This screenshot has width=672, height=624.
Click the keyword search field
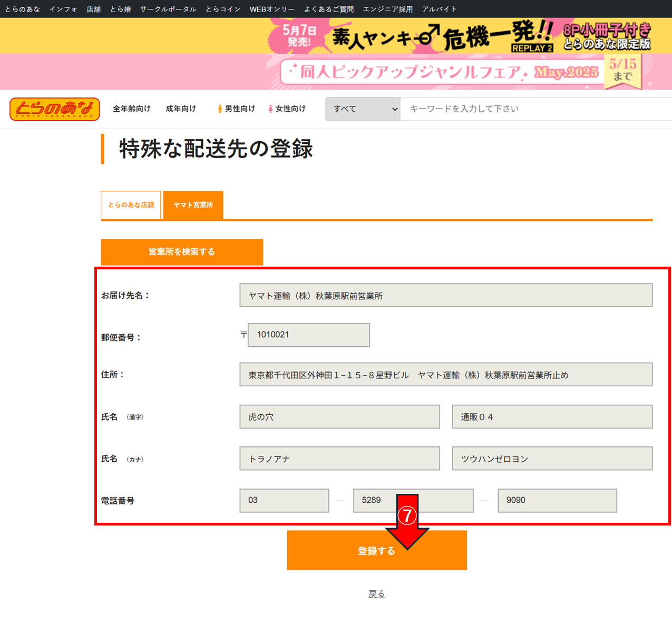[536, 109]
